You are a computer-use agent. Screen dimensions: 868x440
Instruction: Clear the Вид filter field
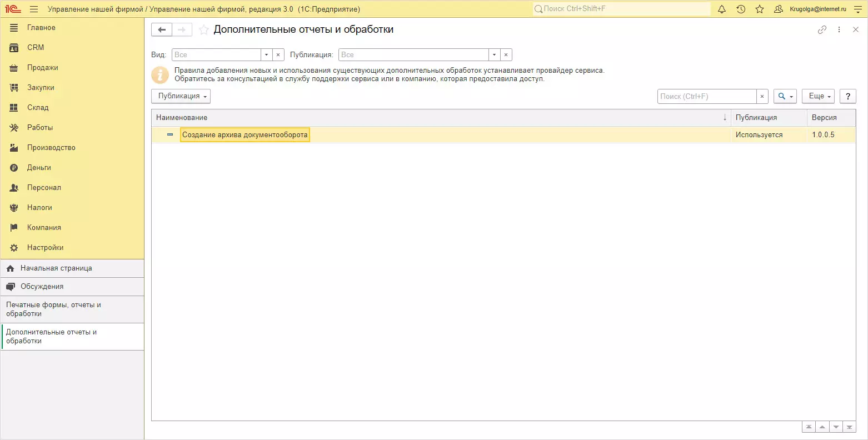tap(278, 55)
